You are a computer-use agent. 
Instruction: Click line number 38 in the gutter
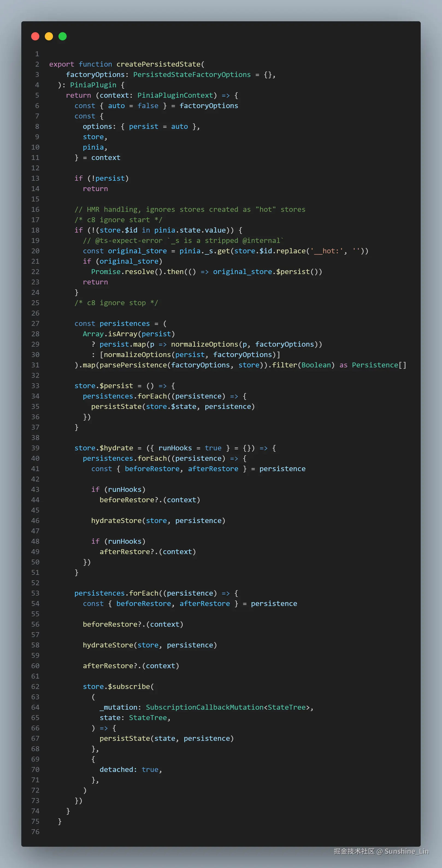tap(36, 438)
